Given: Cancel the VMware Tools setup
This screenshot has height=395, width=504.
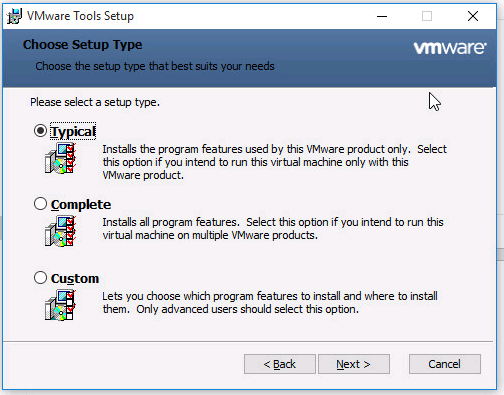Looking at the screenshot, I should [445, 364].
